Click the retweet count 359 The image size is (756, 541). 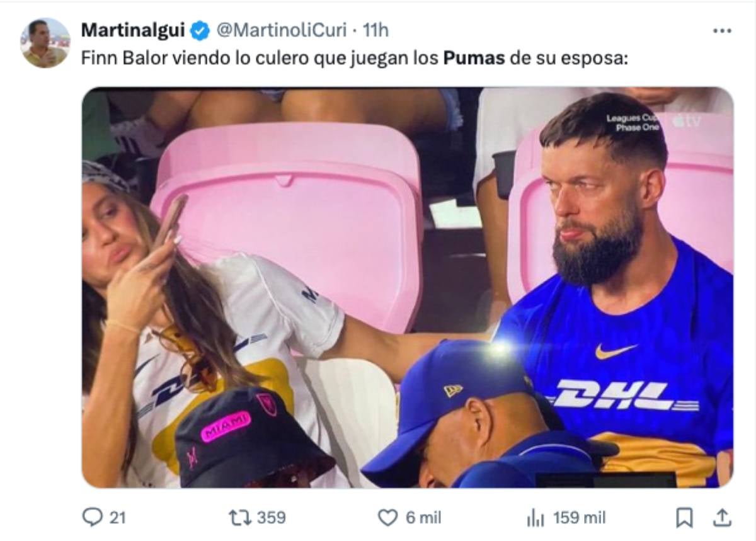tap(272, 518)
